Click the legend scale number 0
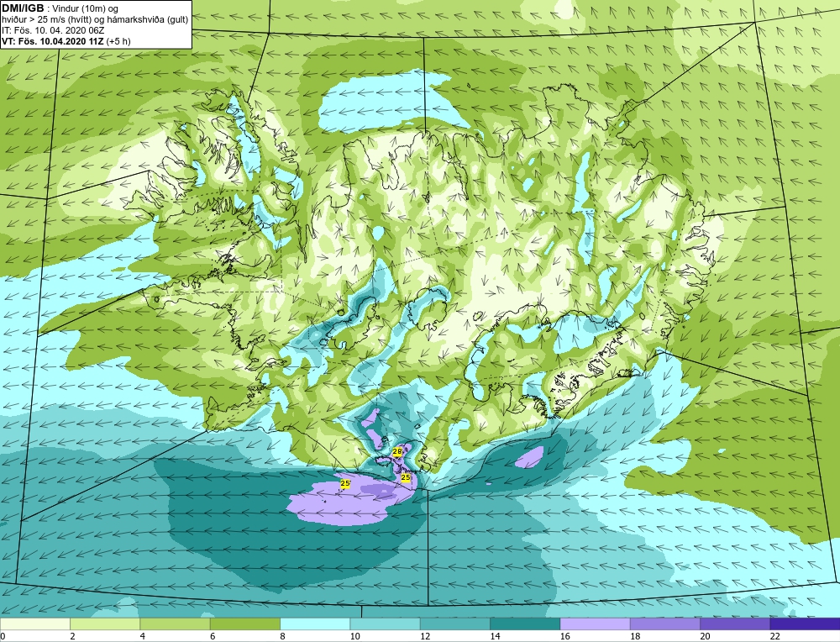The image size is (840, 642). [x=3, y=636]
